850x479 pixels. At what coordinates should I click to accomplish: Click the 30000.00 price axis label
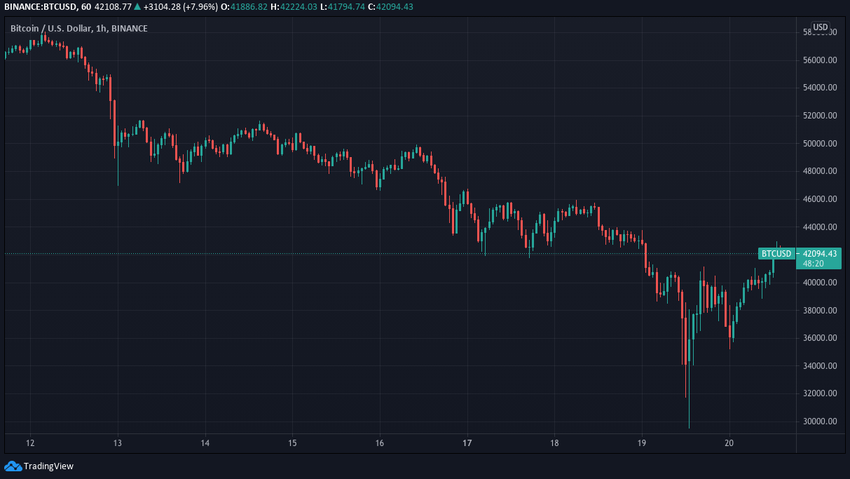(x=820, y=421)
